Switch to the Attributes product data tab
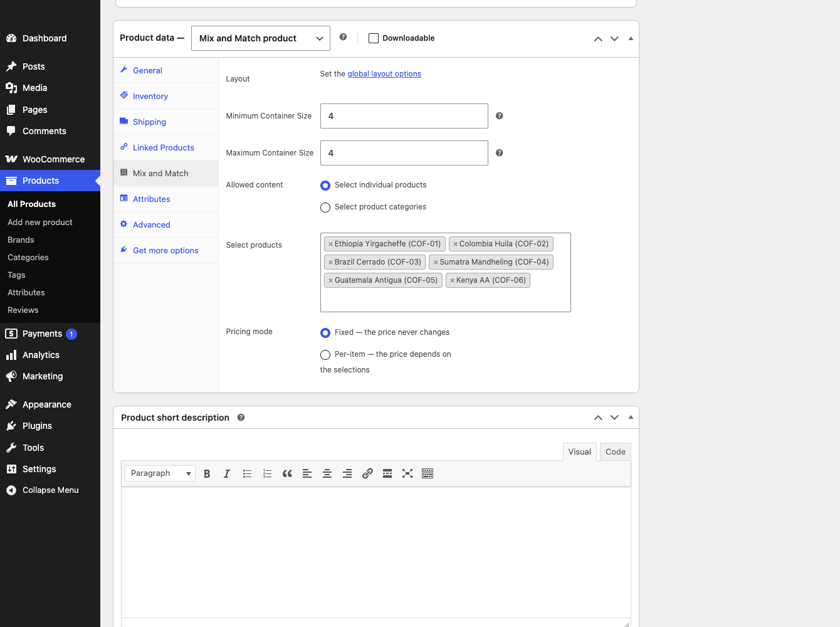Viewport: 840px width, 627px height. click(166, 199)
